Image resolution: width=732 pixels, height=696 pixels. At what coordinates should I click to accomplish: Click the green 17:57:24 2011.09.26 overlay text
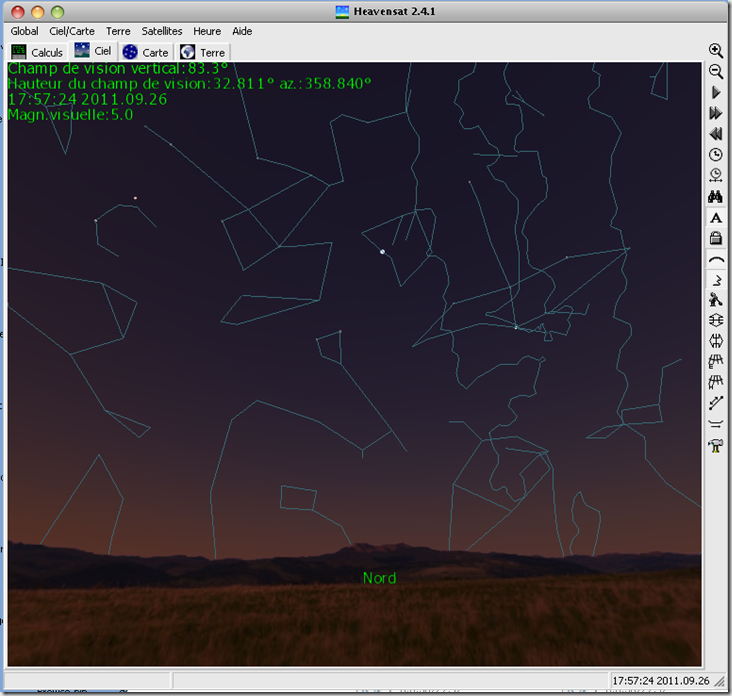pos(87,99)
